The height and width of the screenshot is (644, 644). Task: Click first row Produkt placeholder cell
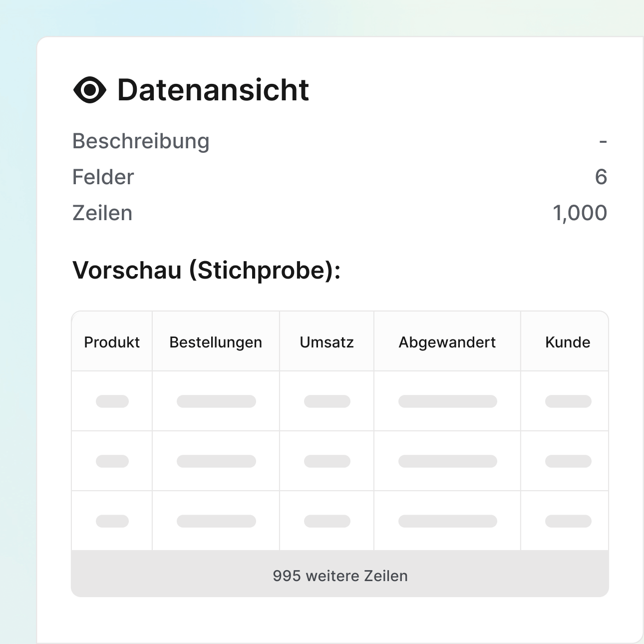coord(112,401)
